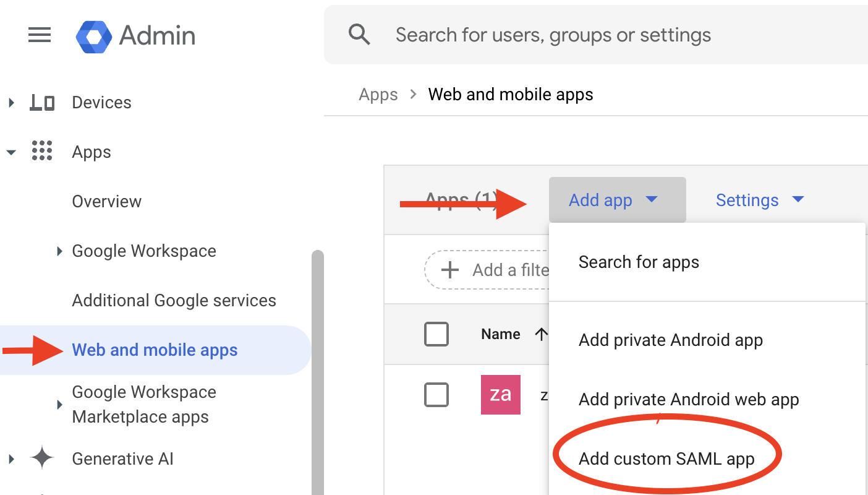Image resolution: width=868 pixels, height=495 pixels.
Task: Choose Add private Android web app
Action: point(688,399)
